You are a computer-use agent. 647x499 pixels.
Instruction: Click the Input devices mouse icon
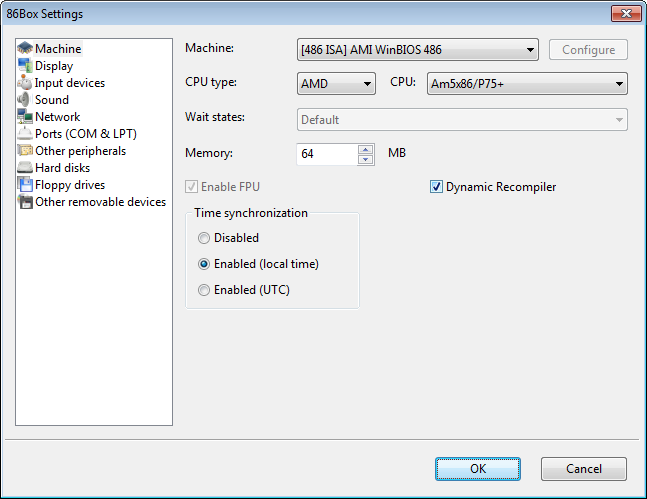pyautogui.click(x=25, y=83)
